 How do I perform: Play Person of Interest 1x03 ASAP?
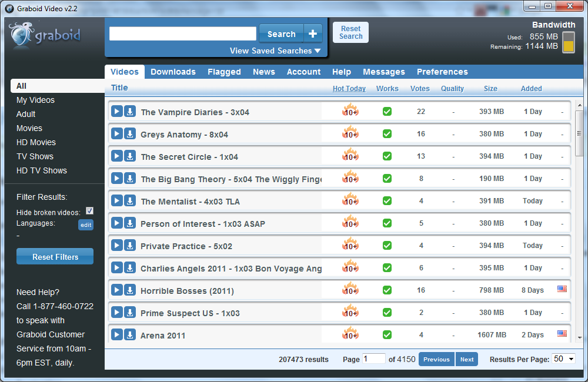coord(117,223)
